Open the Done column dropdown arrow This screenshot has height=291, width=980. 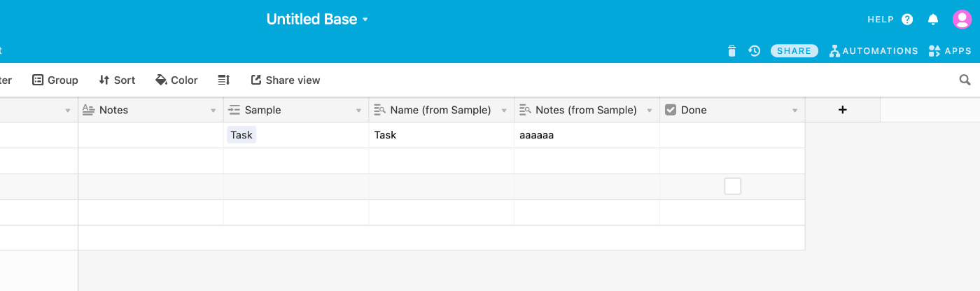794,111
